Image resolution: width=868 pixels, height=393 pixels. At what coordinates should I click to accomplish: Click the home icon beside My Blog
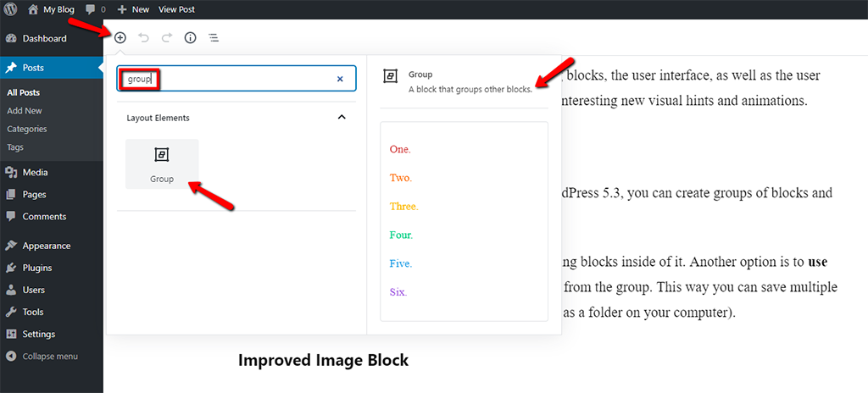pyautogui.click(x=33, y=9)
